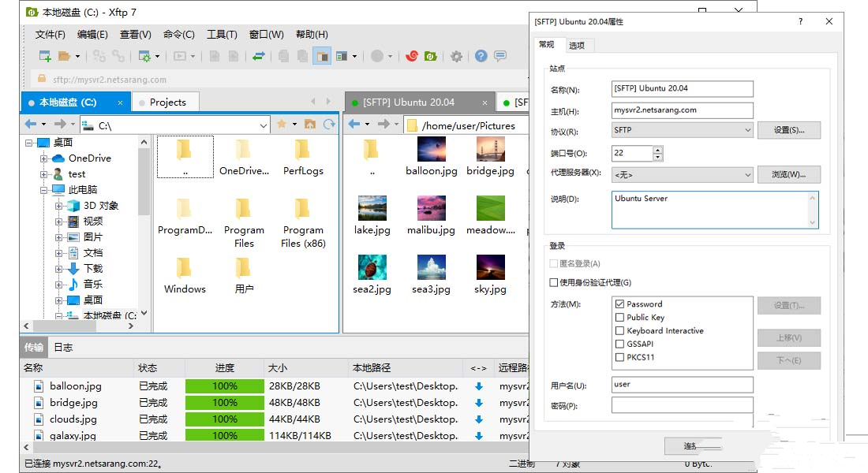Click the 密码(P) password field
Screen dimensions: 868x473
point(682,405)
